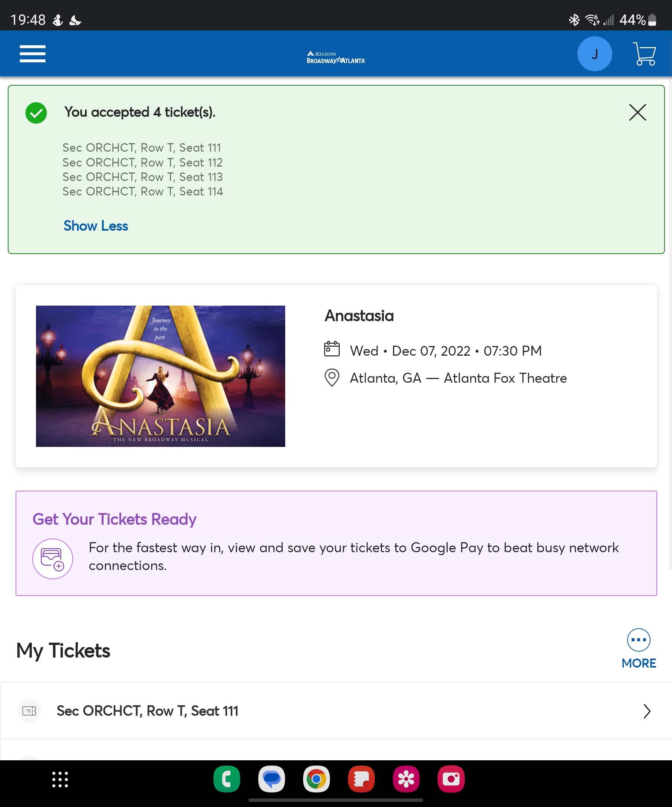This screenshot has height=807, width=672.
Task: Open ticket Sec ORCHCT Row T Seat 111
Action: pyautogui.click(x=336, y=711)
